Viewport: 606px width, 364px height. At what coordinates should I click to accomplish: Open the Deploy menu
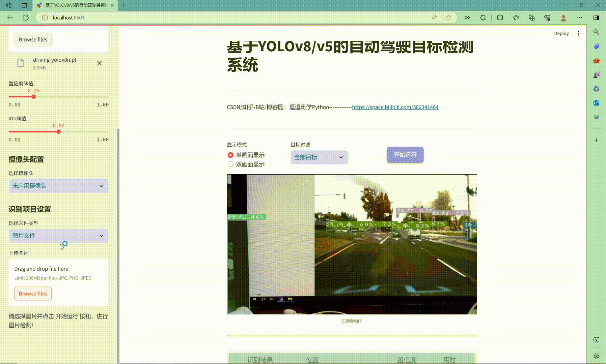[x=561, y=33]
